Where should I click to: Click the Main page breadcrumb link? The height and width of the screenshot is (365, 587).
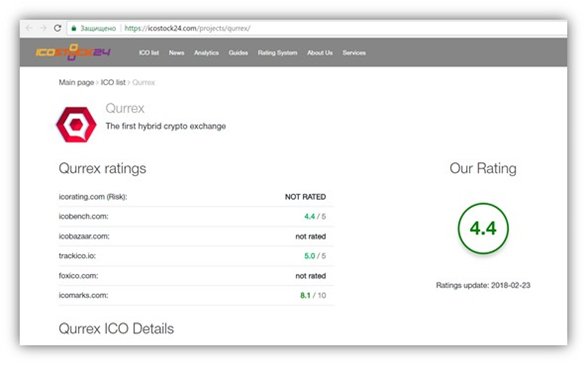tap(76, 82)
